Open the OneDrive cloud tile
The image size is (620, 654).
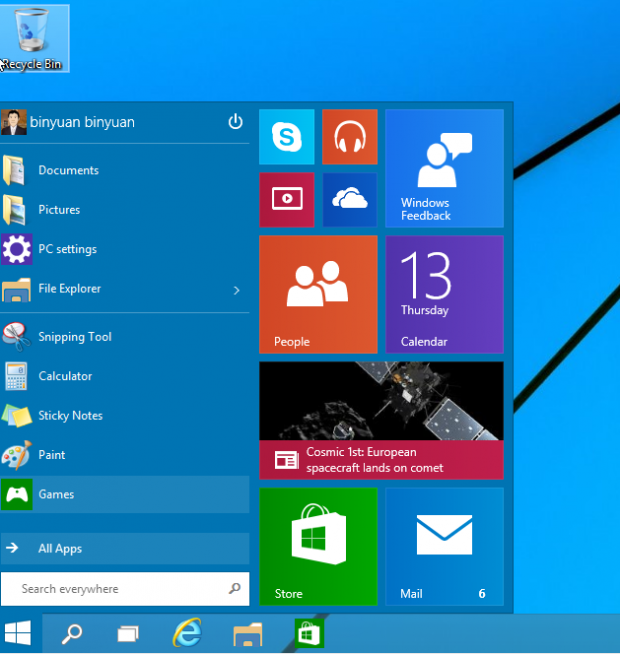pyautogui.click(x=350, y=200)
